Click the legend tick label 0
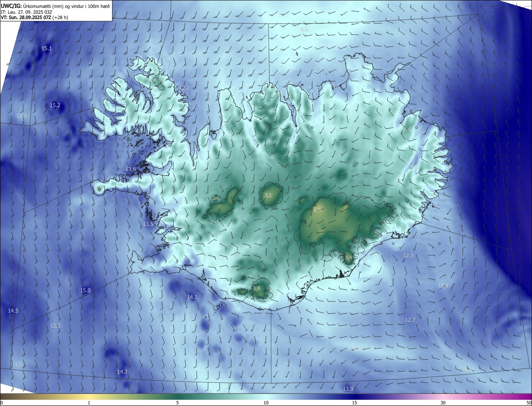The image size is (532, 406). click(x=2, y=403)
